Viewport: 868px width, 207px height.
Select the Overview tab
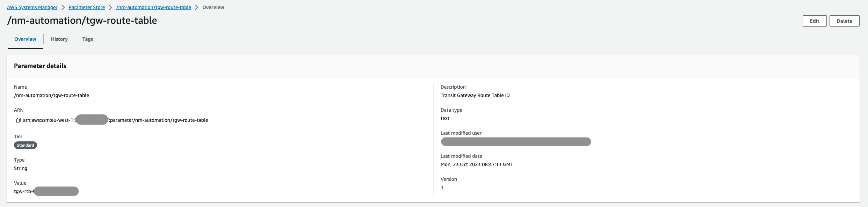(25, 39)
